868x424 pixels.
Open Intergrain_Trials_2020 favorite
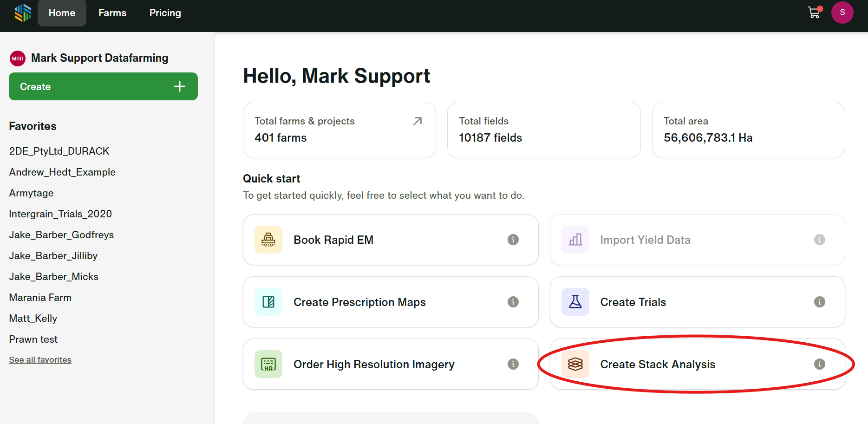point(60,214)
